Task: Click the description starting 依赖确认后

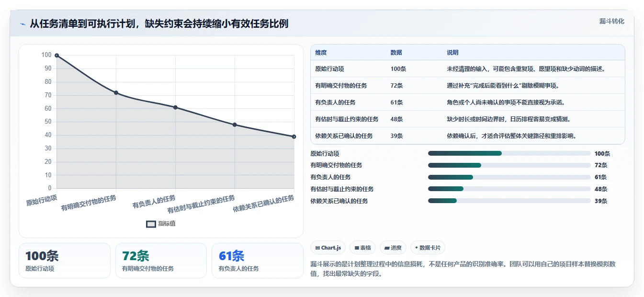Action: [511, 136]
